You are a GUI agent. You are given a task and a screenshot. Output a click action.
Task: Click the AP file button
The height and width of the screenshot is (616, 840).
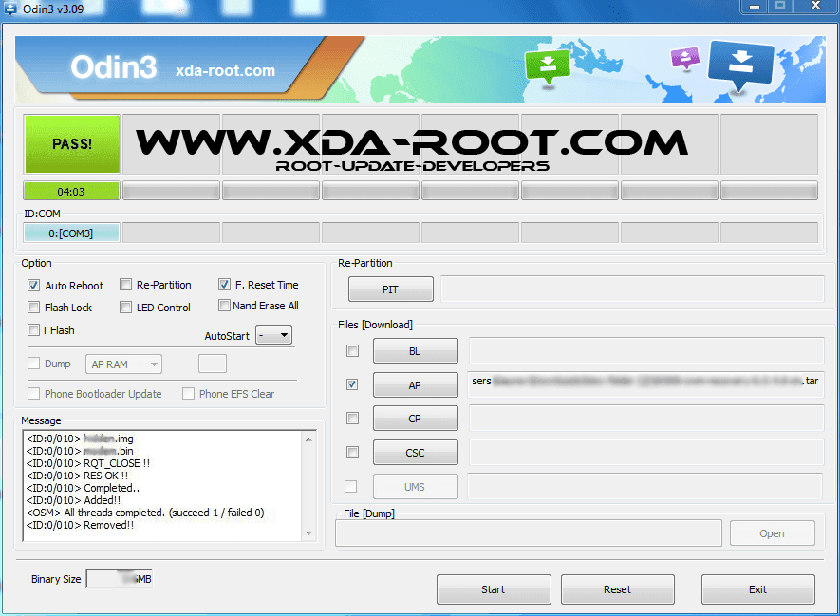click(415, 385)
